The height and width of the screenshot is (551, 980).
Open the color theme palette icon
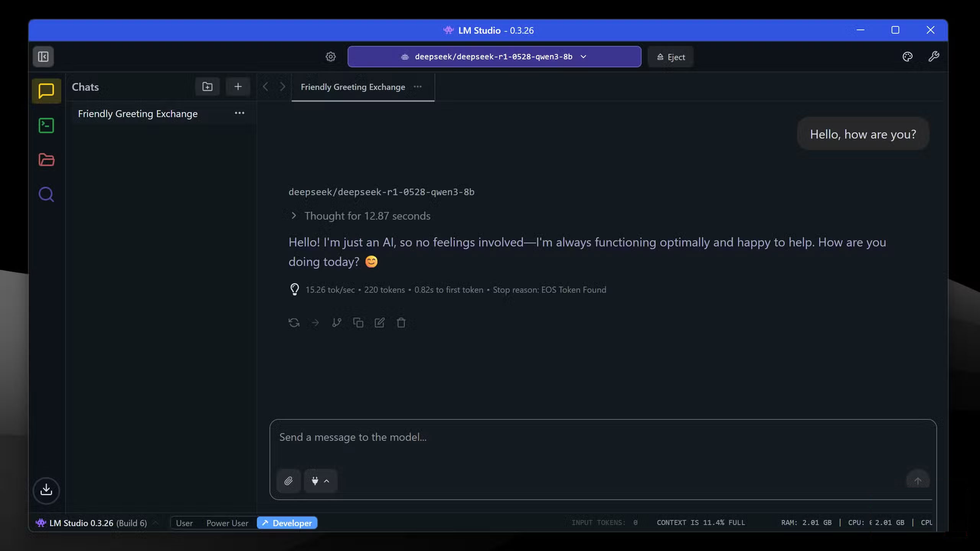[x=907, y=57]
